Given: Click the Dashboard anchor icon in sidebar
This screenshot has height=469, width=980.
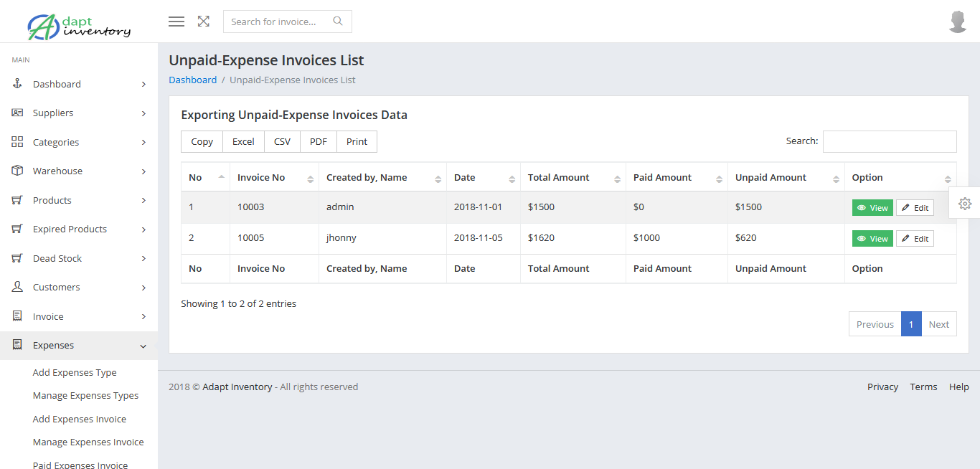Looking at the screenshot, I should coord(18,84).
